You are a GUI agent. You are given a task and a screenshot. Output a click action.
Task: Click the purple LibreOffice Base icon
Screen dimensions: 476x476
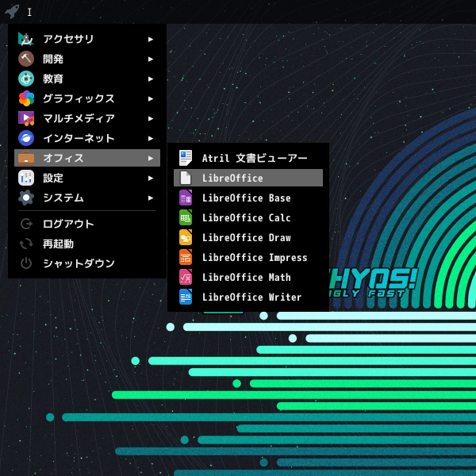pyautogui.click(x=186, y=198)
